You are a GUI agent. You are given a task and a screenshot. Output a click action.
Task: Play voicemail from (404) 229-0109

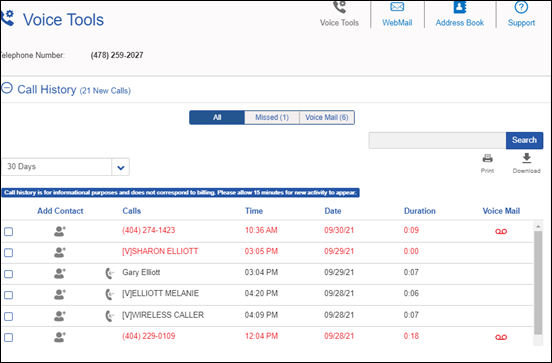point(501,337)
